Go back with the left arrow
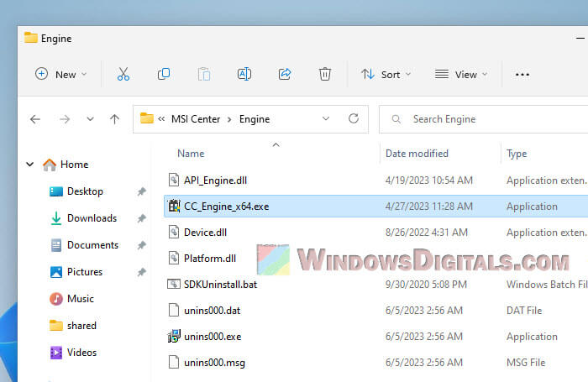 tap(35, 119)
